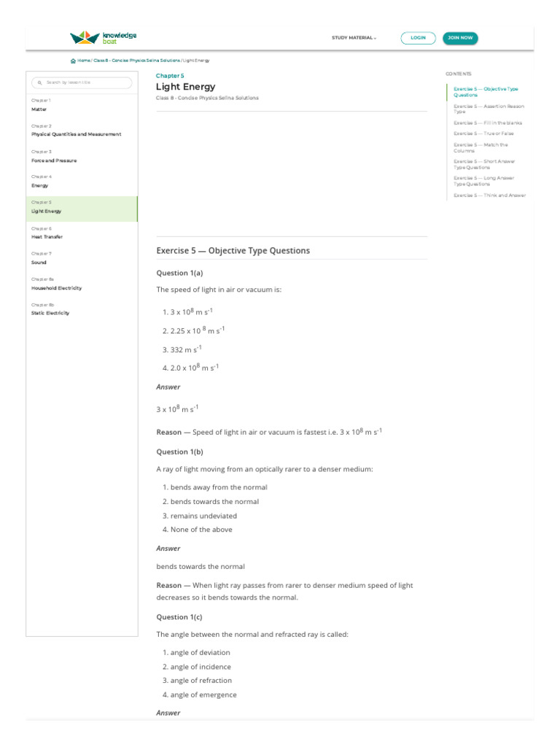Open the Class 8 Concise Physics breadcrumb link
The width and height of the screenshot is (560, 747).
tap(136, 61)
